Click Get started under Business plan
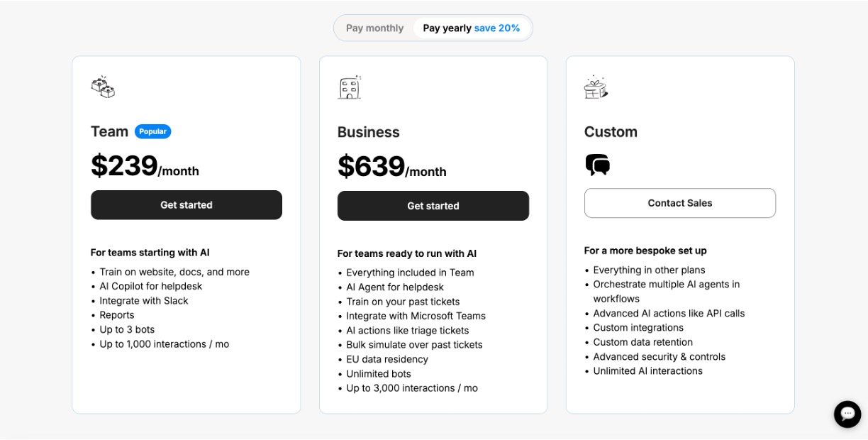Screen dimensions: 868x440 point(433,206)
